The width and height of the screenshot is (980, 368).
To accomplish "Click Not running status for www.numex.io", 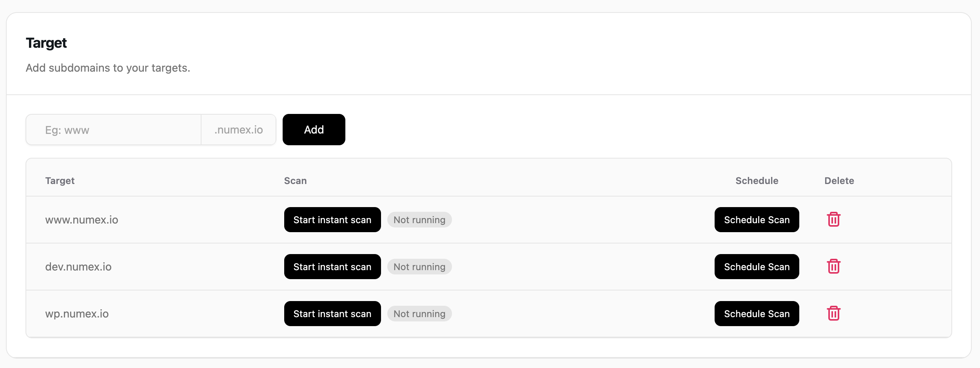I will [x=419, y=220].
